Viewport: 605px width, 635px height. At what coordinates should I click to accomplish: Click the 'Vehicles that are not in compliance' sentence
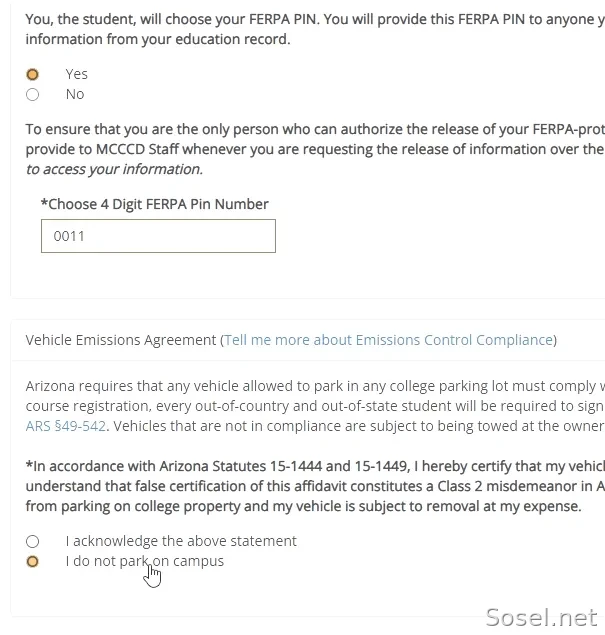click(359, 426)
